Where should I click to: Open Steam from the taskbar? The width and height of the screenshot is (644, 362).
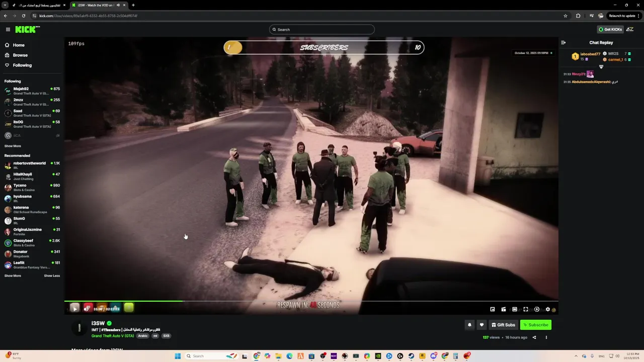pos(411,356)
